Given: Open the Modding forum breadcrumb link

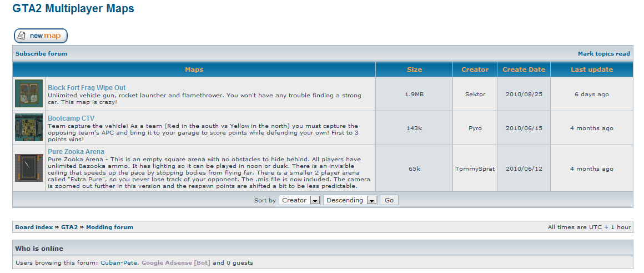Looking at the screenshot, I should 109,227.
